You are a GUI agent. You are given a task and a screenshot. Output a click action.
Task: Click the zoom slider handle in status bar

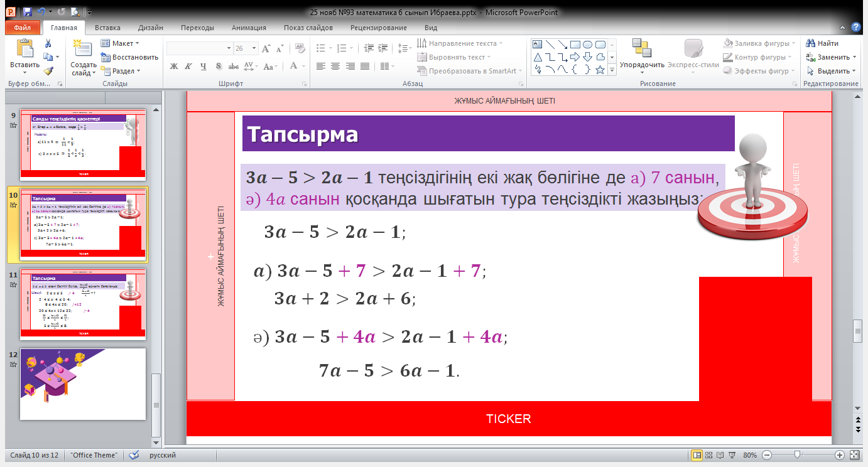(x=797, y=455)
